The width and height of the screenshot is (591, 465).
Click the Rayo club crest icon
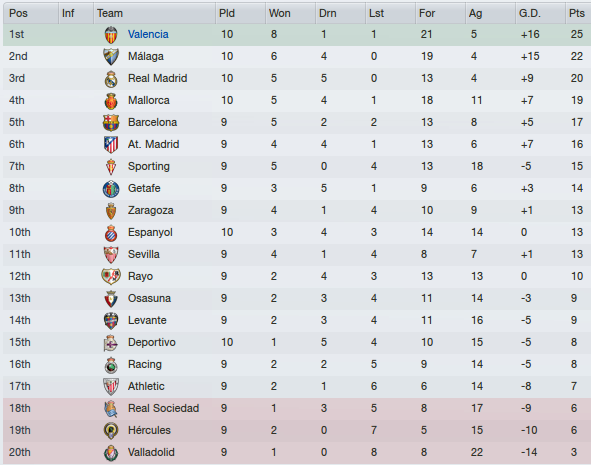pos(111,277)
